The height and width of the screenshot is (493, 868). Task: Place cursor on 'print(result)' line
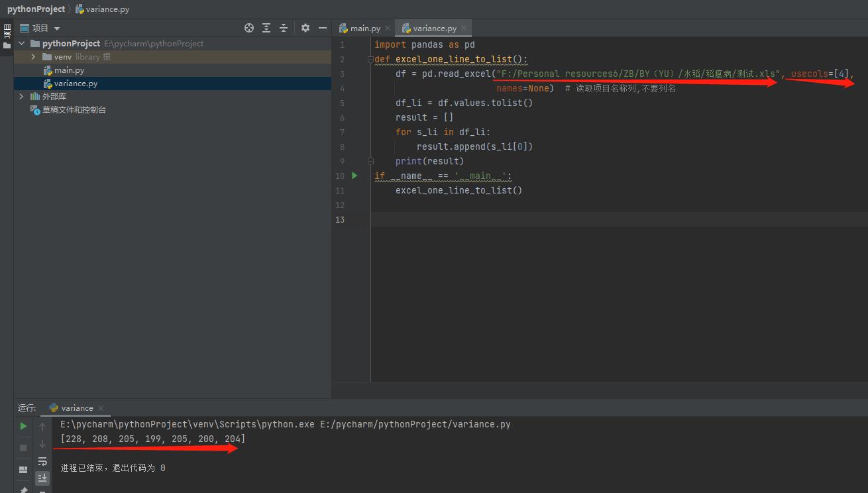[430, 161]
